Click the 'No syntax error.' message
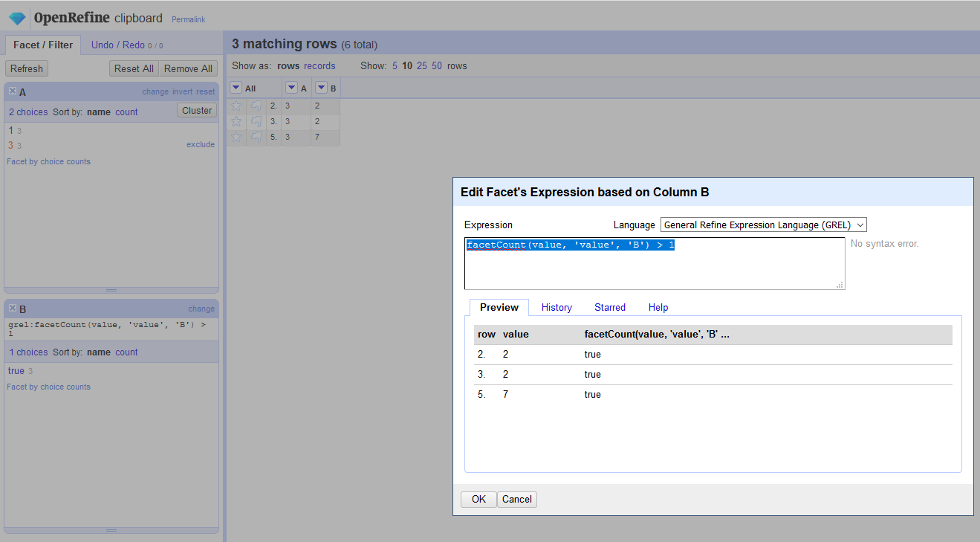This screenshot has height=542, width=980. [884, 244]
